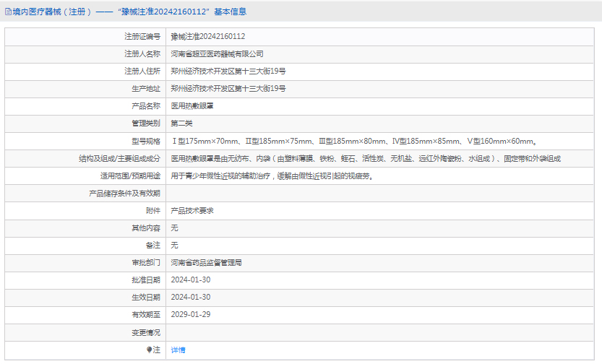The image size is (602, 364).
Task: Click the registrant name 河南省超亚医药器械有限公司
Action: click(217, 53)
